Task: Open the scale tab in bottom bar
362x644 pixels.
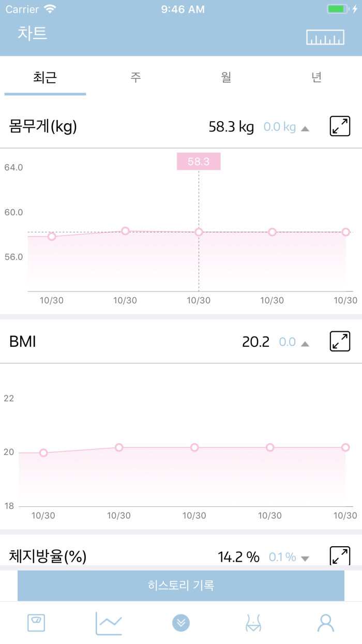Action: click(x=36, y=623)
